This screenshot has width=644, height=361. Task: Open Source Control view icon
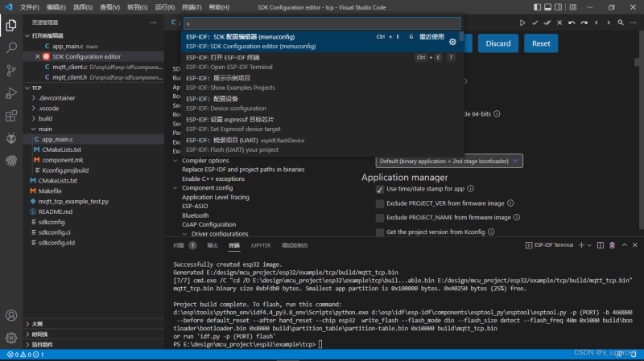click(11, 71)
